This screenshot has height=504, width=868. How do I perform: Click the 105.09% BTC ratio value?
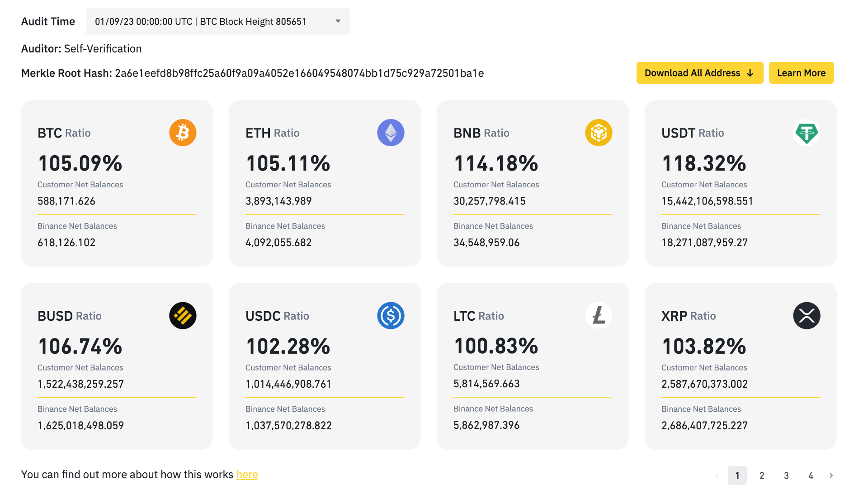[x=80, y=163]
